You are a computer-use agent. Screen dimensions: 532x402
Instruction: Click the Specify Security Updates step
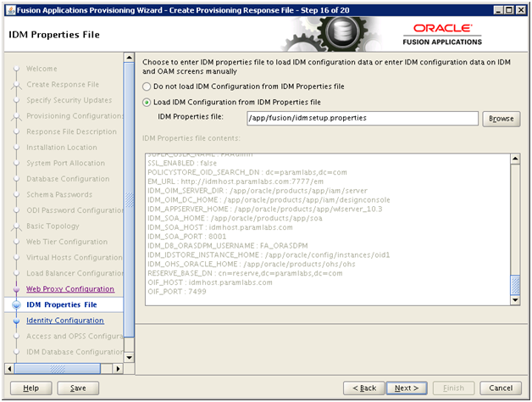(69, 100)
